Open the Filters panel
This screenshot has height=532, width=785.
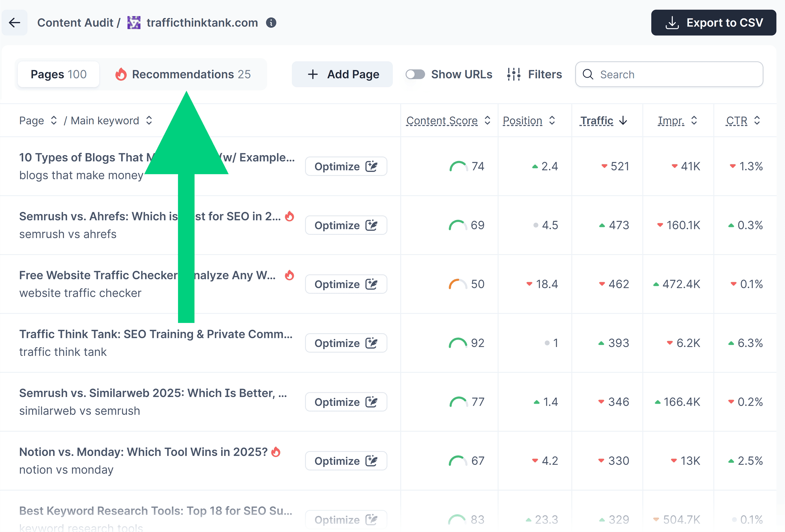pyautogui.click(x=534, y=74)
